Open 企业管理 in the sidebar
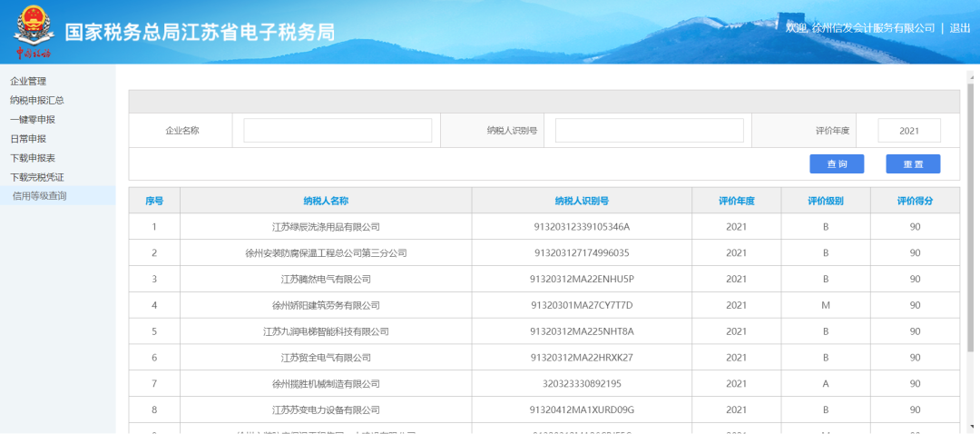The height and width of the screenshot is (434, 980). coord(28,81)
